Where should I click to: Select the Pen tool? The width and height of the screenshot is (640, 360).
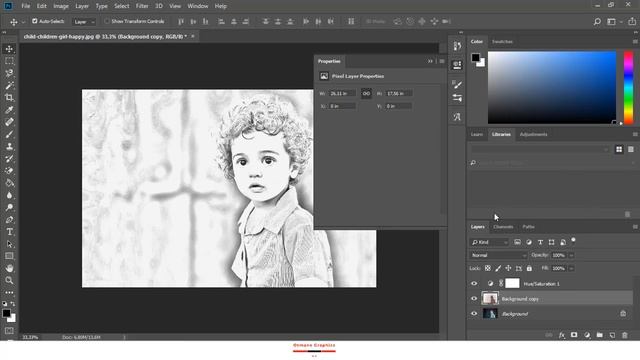(x=9, y=220)
